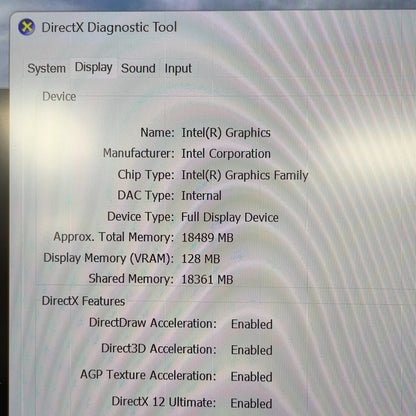Click the 128 MB VRAM value
The width and height of the screenshot is (416, 416).
pos(201,259)
